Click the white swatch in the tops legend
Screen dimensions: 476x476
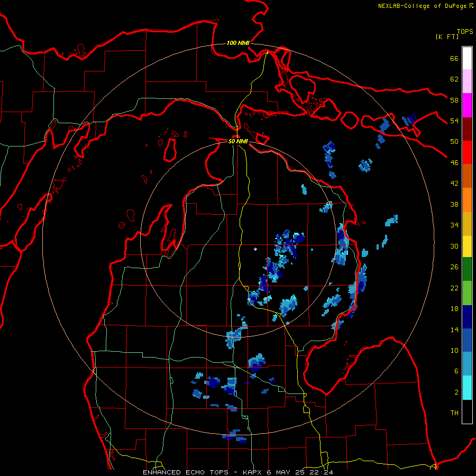coord(467,58)
